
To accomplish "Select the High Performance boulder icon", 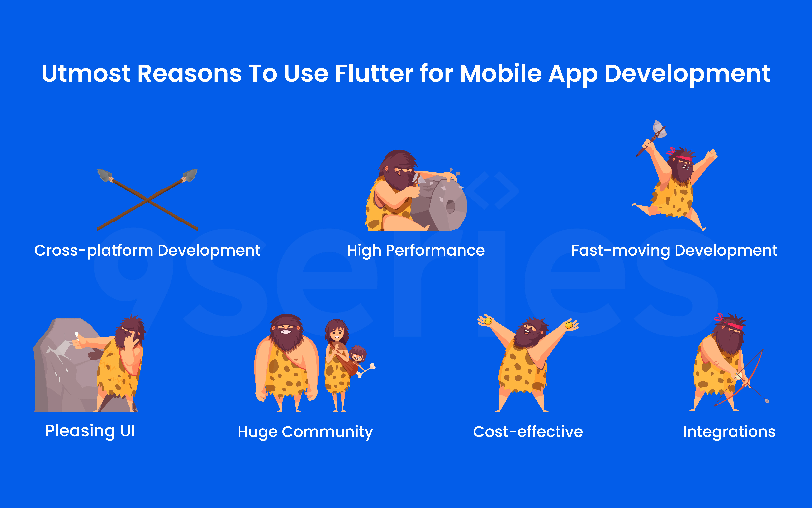I will pos(433,193).
